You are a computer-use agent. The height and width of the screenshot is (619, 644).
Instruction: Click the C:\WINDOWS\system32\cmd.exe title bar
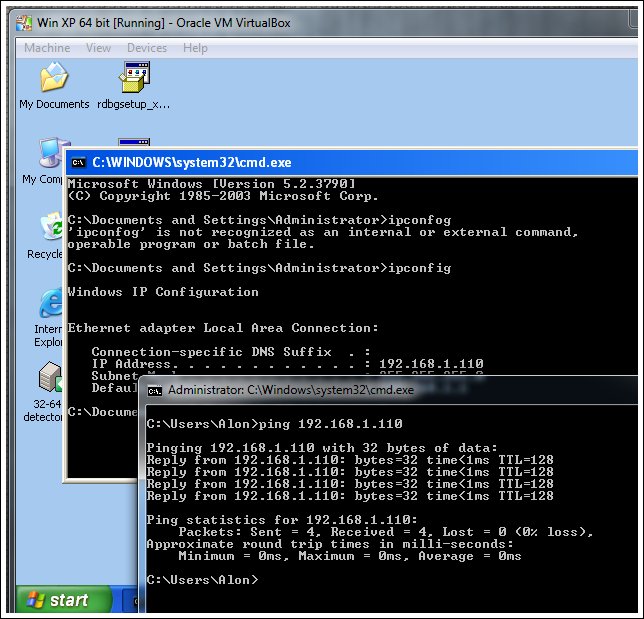pos(352,162)
